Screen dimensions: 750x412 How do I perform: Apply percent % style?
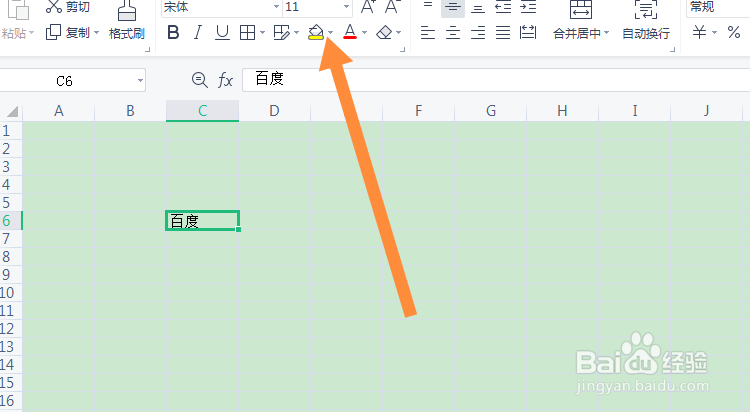pyautogui.click(x=734, y=33)
